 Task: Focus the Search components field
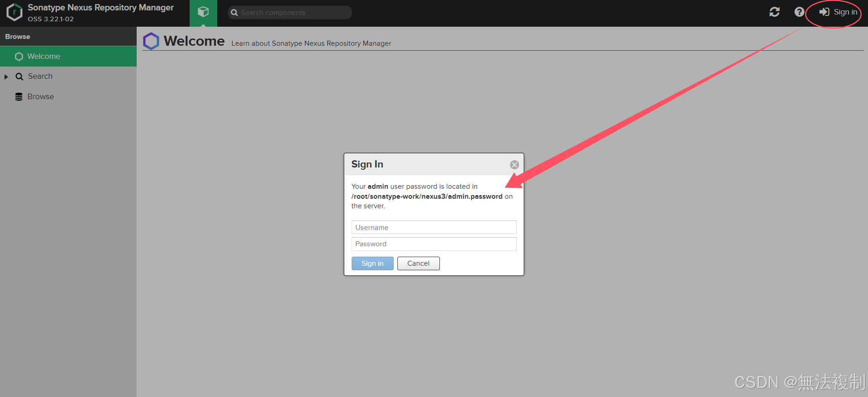(290, 13)
